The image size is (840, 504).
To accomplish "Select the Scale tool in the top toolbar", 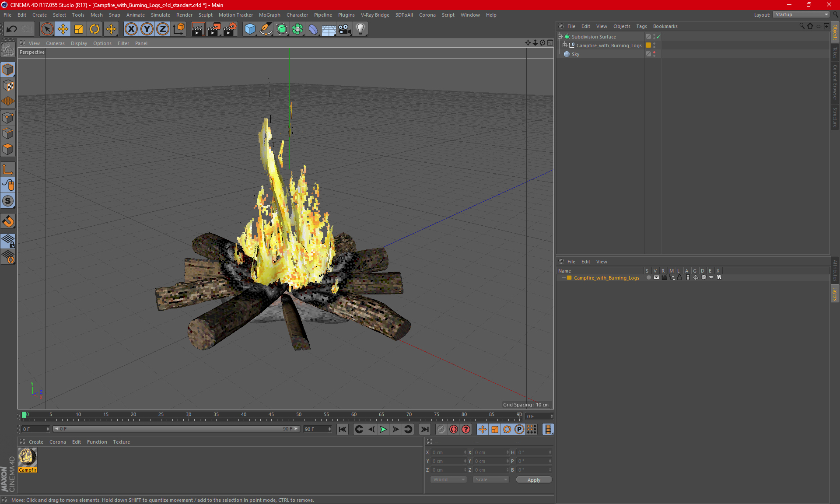I will tap(79, 29).
